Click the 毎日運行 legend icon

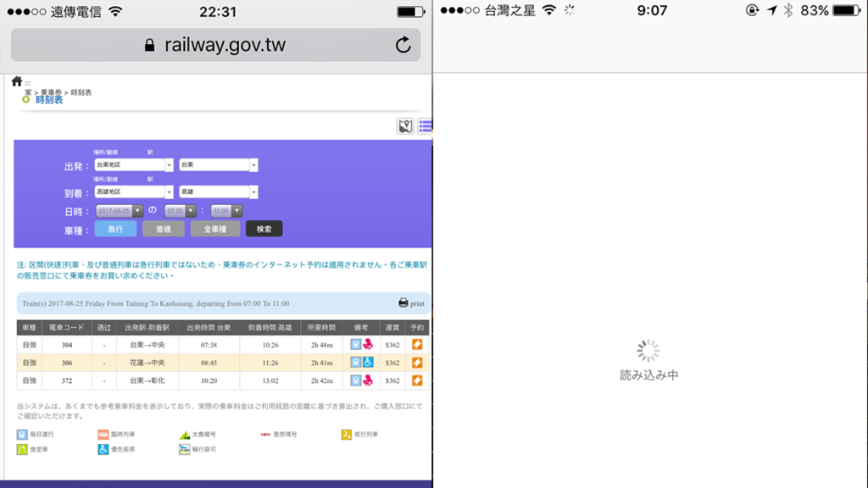pos(21,435)
